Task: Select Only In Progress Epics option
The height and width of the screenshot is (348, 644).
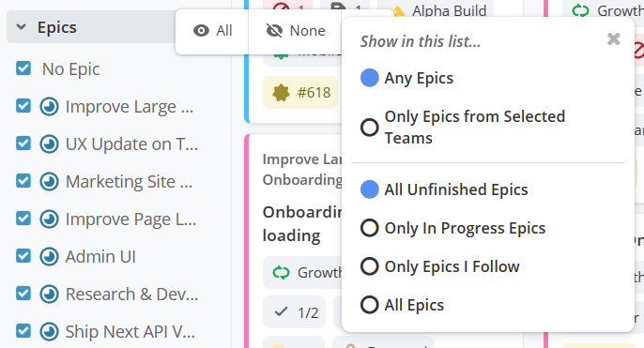Action: 452,228
